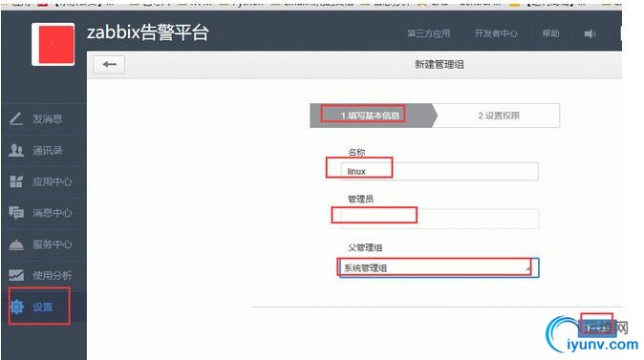Click the 名称 input field
The height and width of the screenshot is (360, 644).
(440, 171)
